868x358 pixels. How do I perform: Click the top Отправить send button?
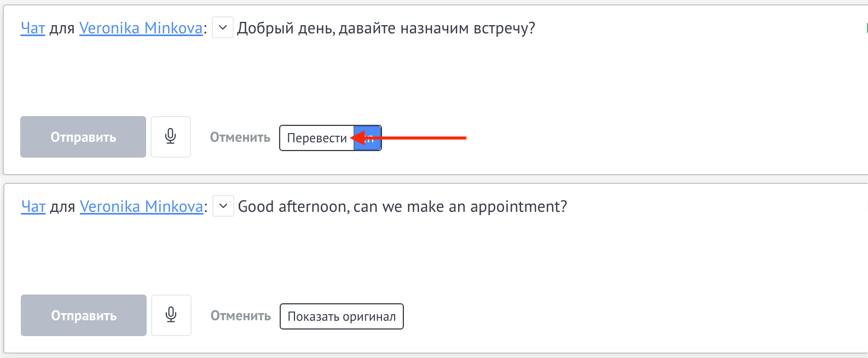(83, 137)
